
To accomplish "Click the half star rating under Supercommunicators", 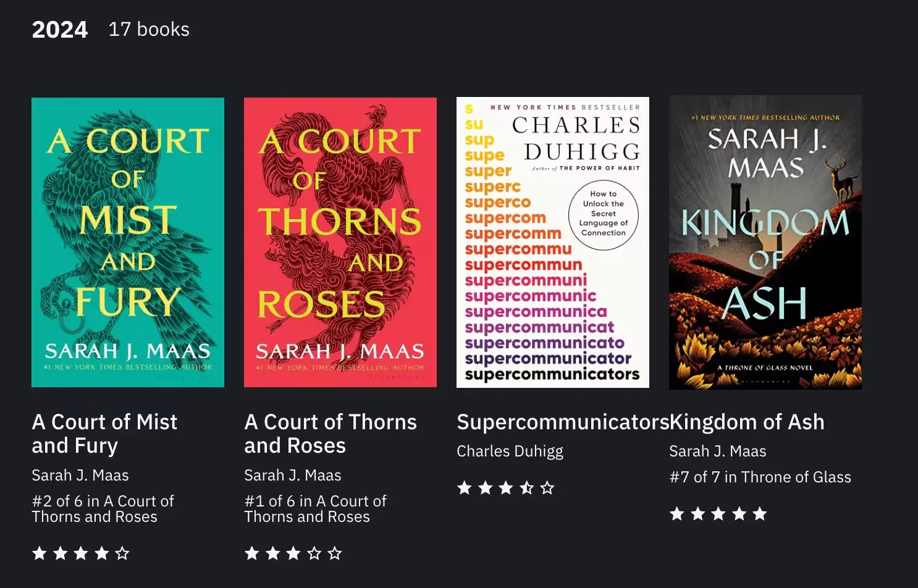I will 526,488.
